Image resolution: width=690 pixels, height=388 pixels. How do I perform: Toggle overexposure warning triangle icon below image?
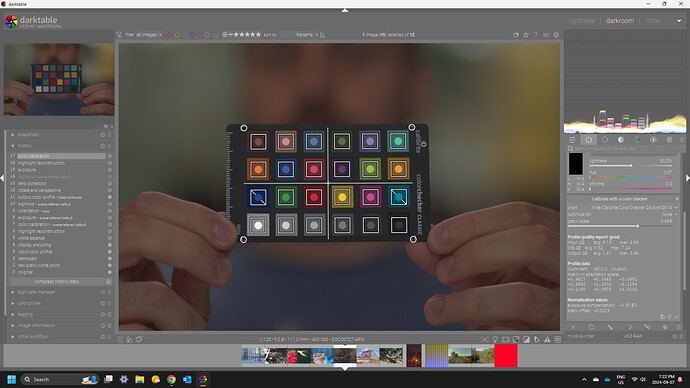pyautogui.click(x=547, y=340)
